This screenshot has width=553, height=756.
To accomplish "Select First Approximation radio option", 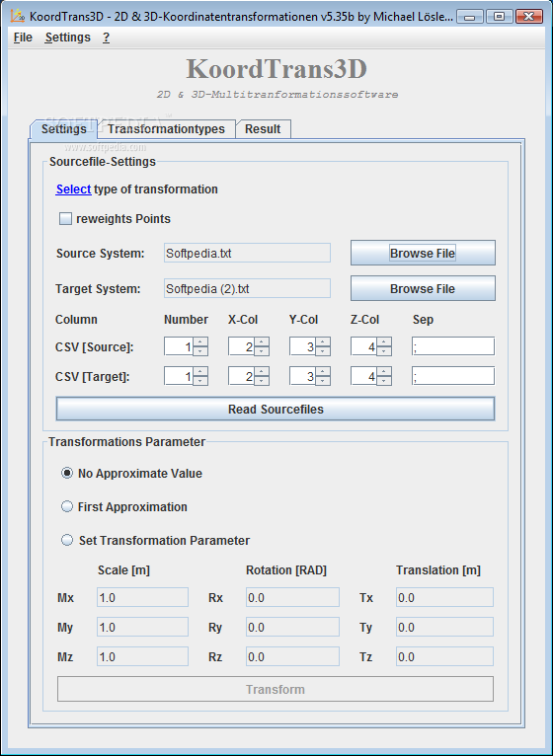I will 67,506.
